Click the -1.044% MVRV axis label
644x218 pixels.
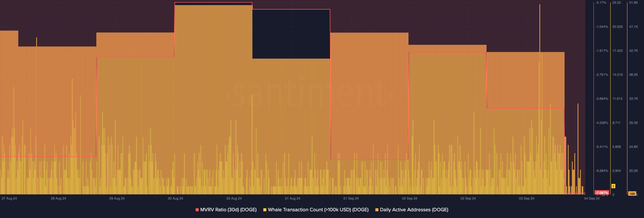(602, 27)
